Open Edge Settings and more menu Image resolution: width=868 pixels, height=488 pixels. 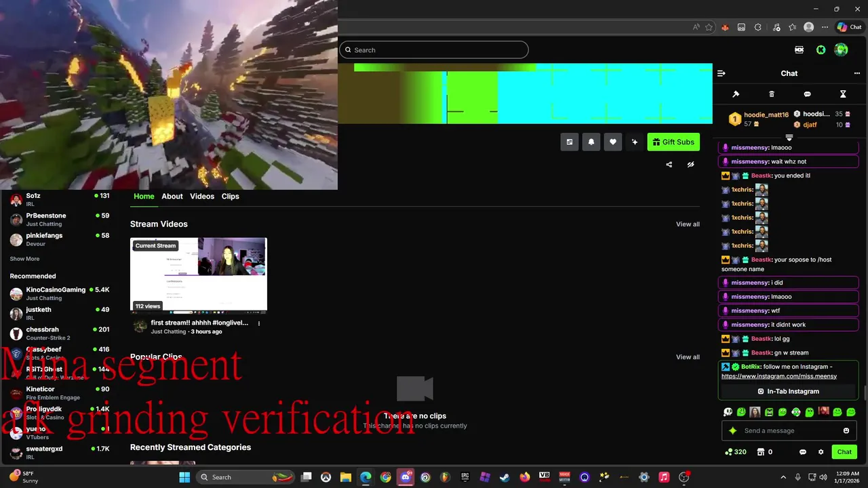pyautogui.click(x=825, y=27)
